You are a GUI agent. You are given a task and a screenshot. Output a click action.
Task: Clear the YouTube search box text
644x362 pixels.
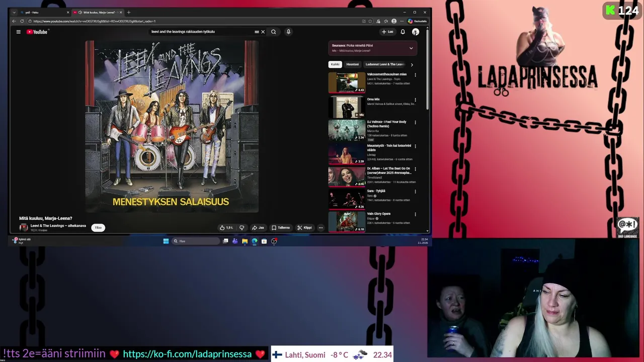263,32
